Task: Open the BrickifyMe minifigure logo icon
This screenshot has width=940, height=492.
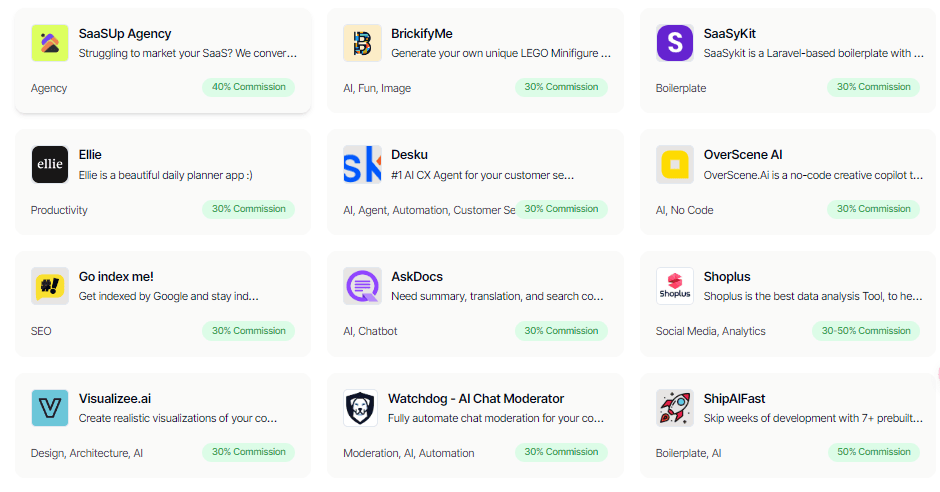Action: (362, 43)
